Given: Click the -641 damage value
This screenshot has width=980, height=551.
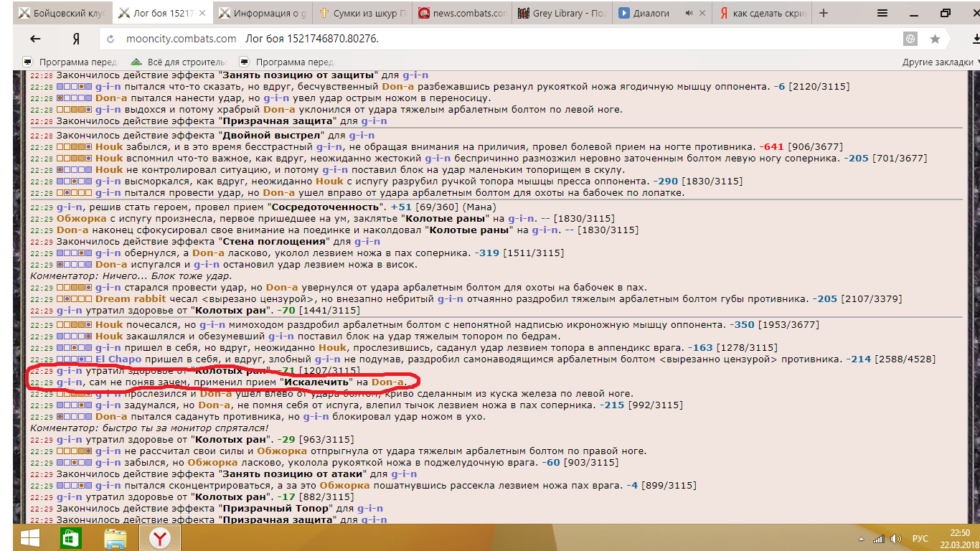Looking at the screenshot, I should tap(771, 146).
